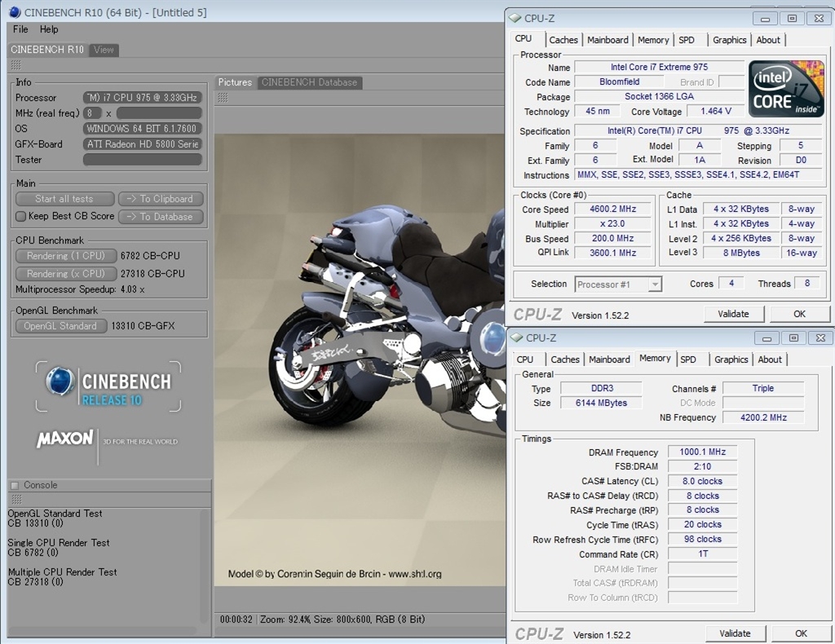This screenshot has height=644, width=835.
Task: Click the Cinebench icon in the title bar
Action: point(14,11)
